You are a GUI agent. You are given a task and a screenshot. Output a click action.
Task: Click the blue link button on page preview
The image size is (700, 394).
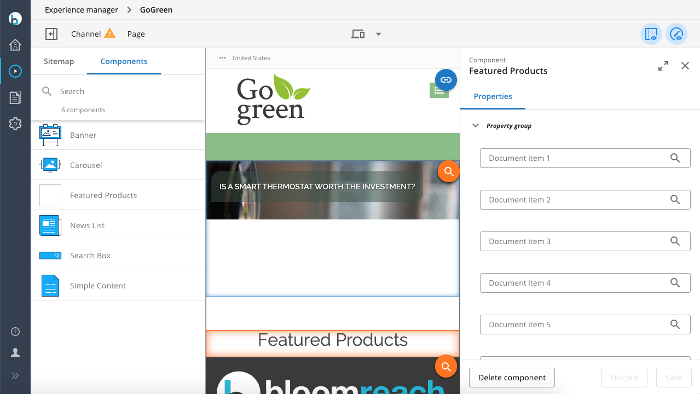point(446,80)
